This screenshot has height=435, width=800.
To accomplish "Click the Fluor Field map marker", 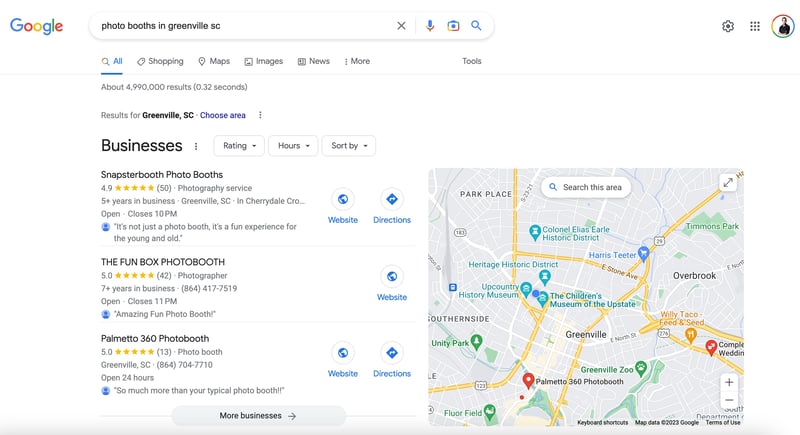I will 490,412.
